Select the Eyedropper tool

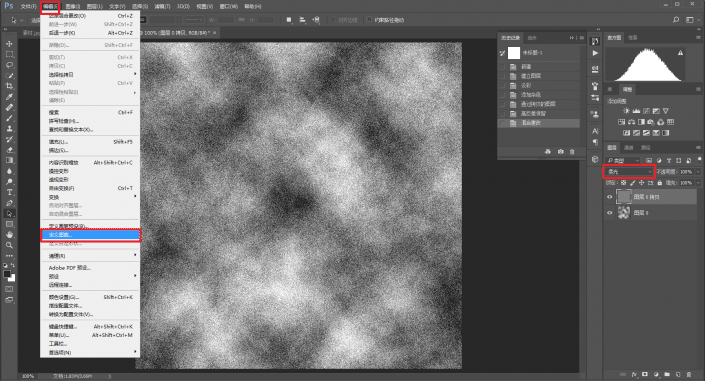9,97
